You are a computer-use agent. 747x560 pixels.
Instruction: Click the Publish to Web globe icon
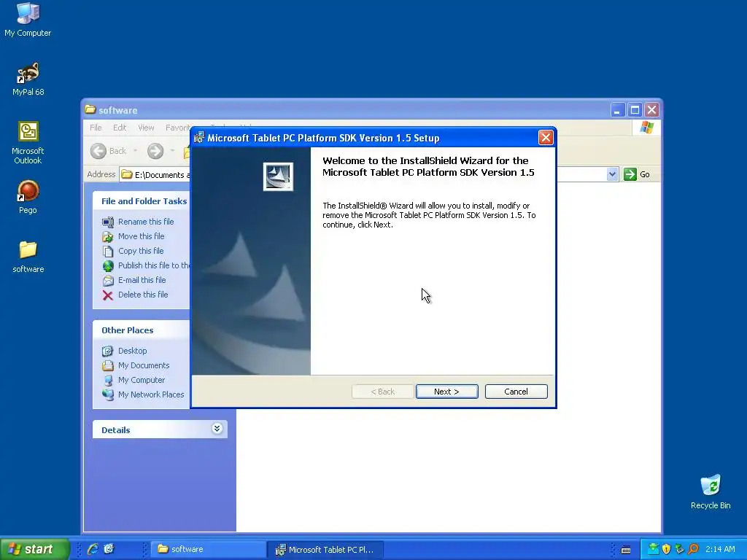tap(108, 265)
